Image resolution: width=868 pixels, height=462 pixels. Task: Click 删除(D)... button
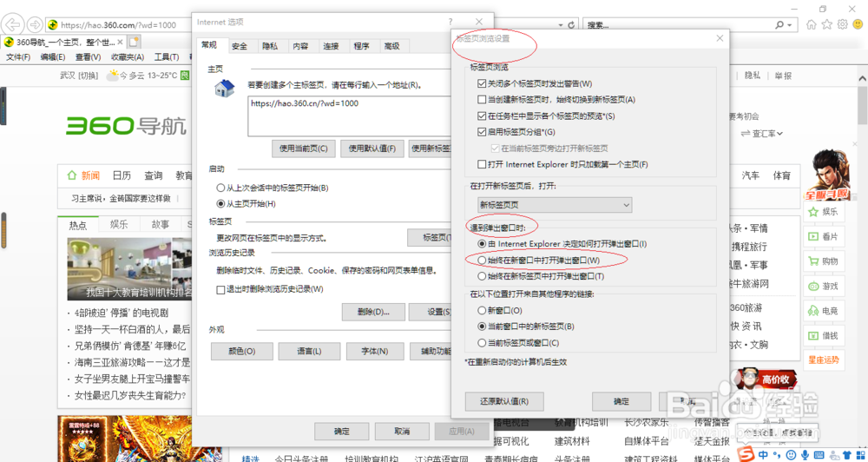[x=373, y=312]
